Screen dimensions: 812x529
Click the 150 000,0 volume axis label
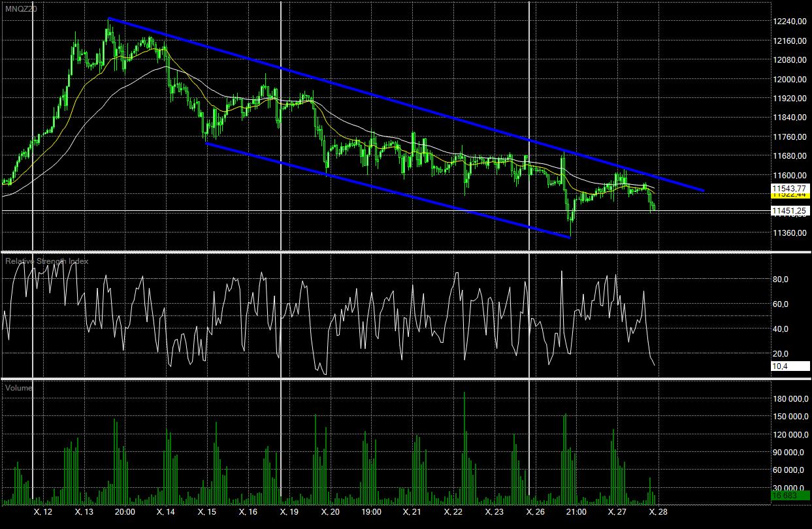(x=789, y=417)
